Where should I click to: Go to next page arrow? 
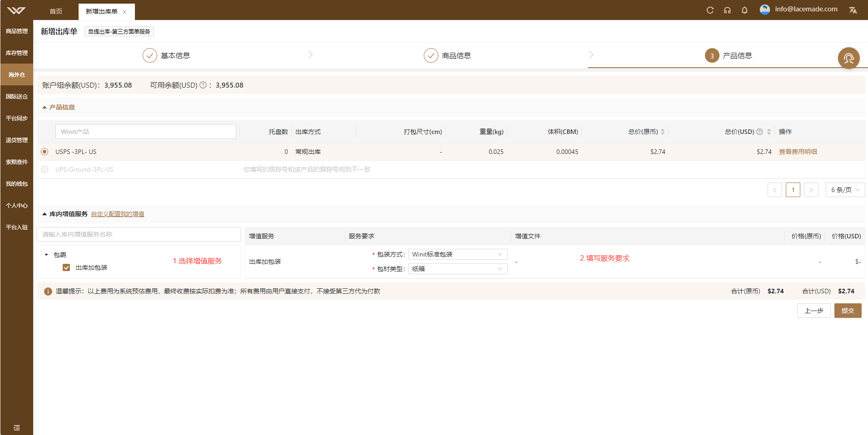point(811,190)
